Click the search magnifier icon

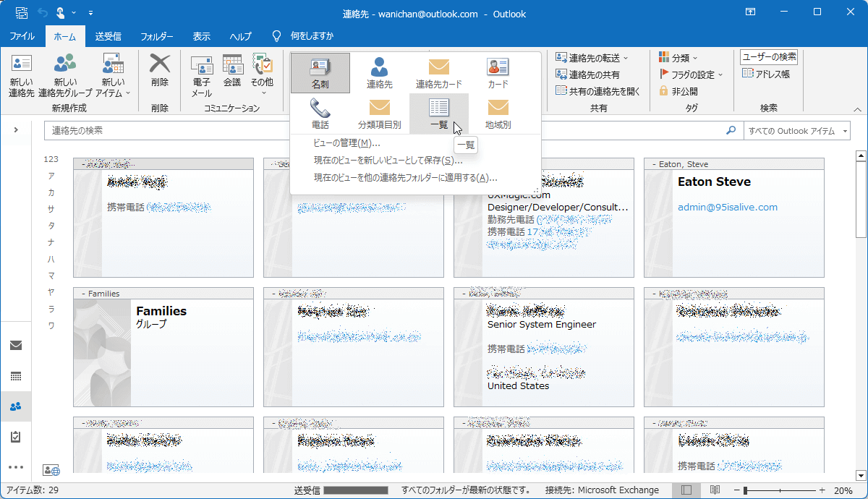click(731, 131)
